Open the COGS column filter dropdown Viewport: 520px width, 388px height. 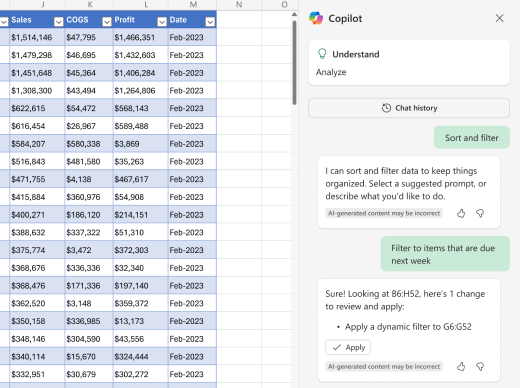[x=107, y=22]
